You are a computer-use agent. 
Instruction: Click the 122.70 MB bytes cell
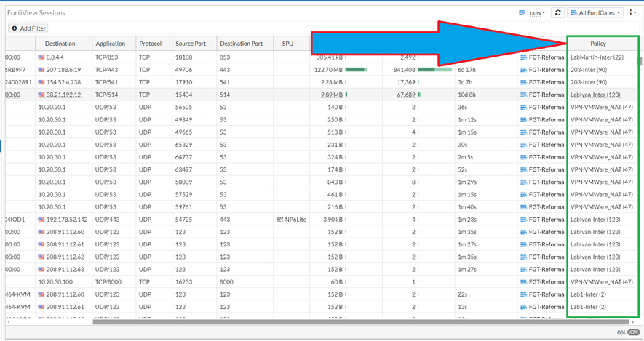328,70
